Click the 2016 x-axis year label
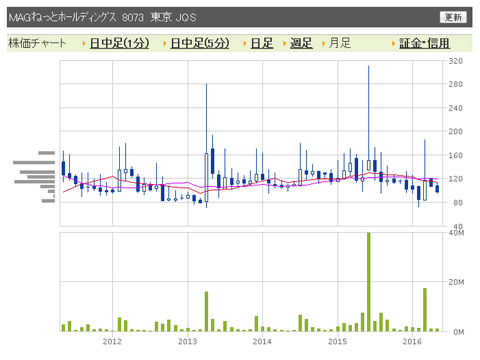480x360 pixels. pos(412,342)
